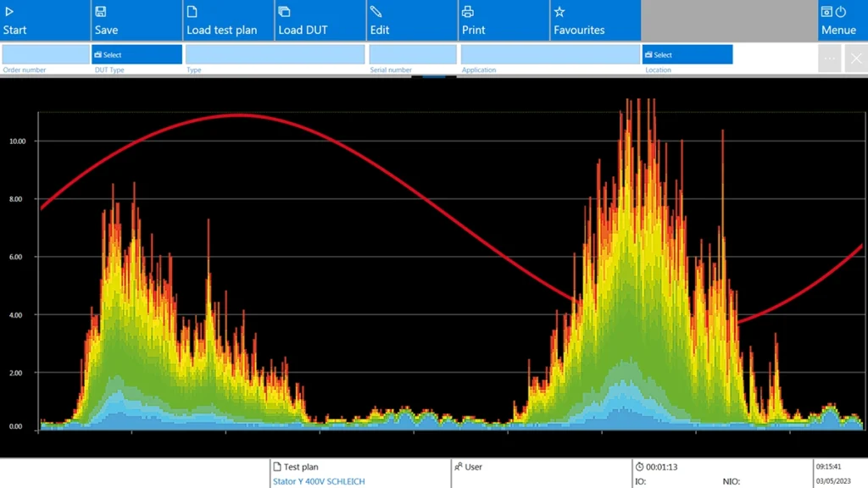868x488 pixels.
Task: Open the Menue power icon
Action: tap(841, 12)
